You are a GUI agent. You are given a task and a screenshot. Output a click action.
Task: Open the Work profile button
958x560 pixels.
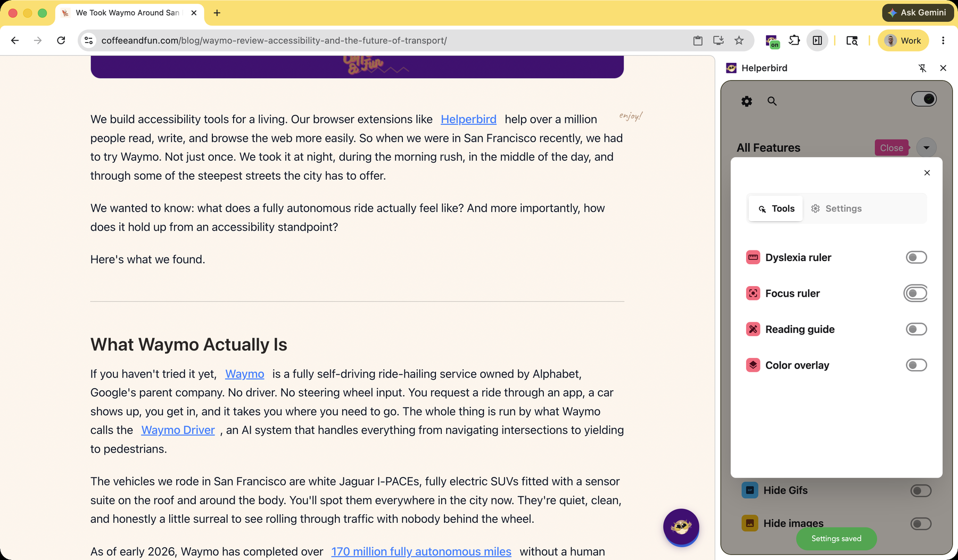[x=903, y=40]
